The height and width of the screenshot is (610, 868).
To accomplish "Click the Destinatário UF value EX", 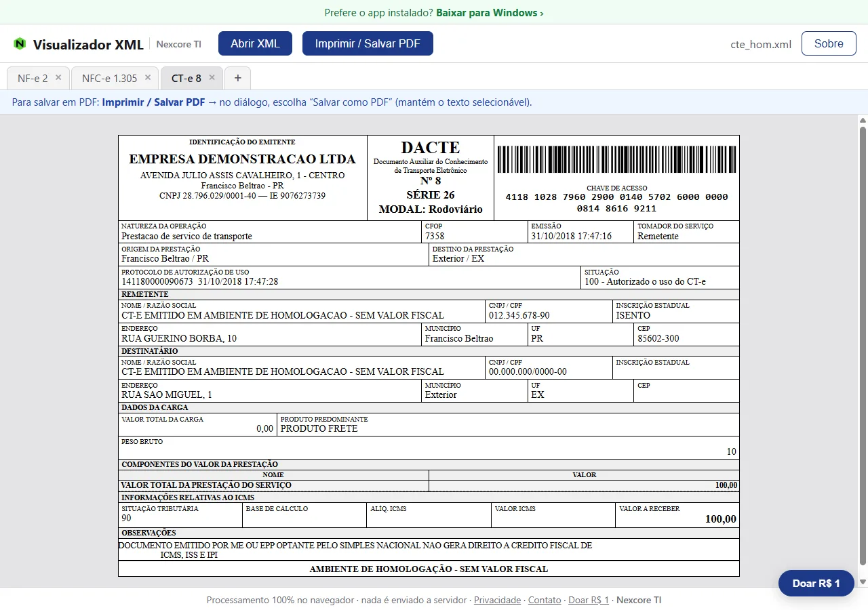I will (538, 394).
